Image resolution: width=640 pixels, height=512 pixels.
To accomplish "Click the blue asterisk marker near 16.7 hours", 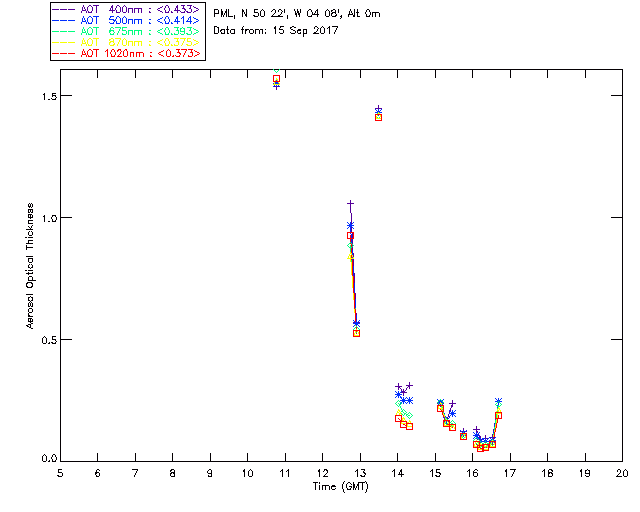I will [498, 401].
